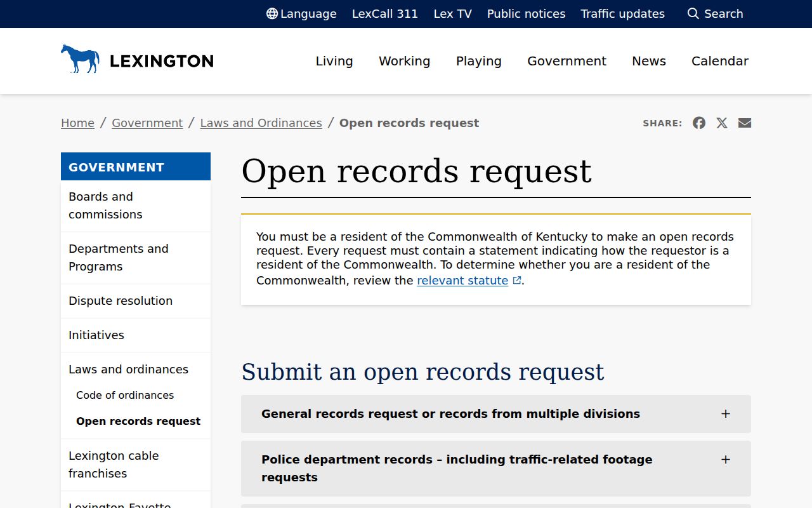The height and width of the screenshot is (508, 812).
Task: Go to News page
Action: (649, 61)
